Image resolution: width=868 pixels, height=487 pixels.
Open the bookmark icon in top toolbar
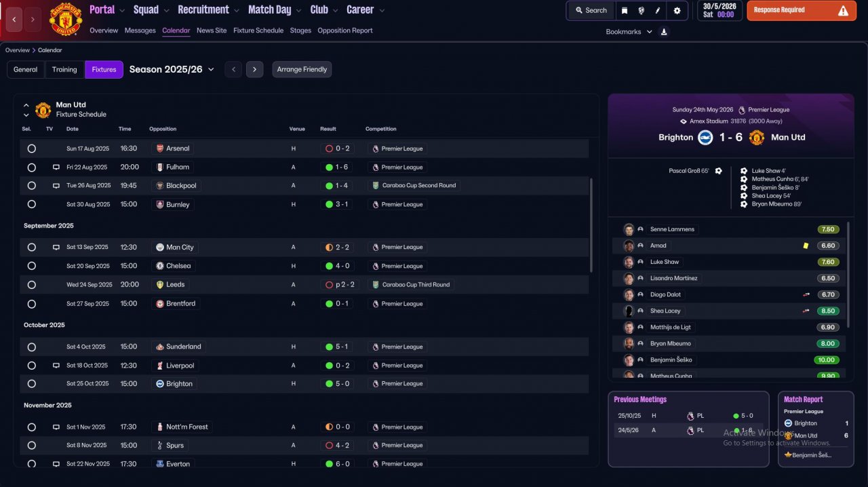coord(625,10)
